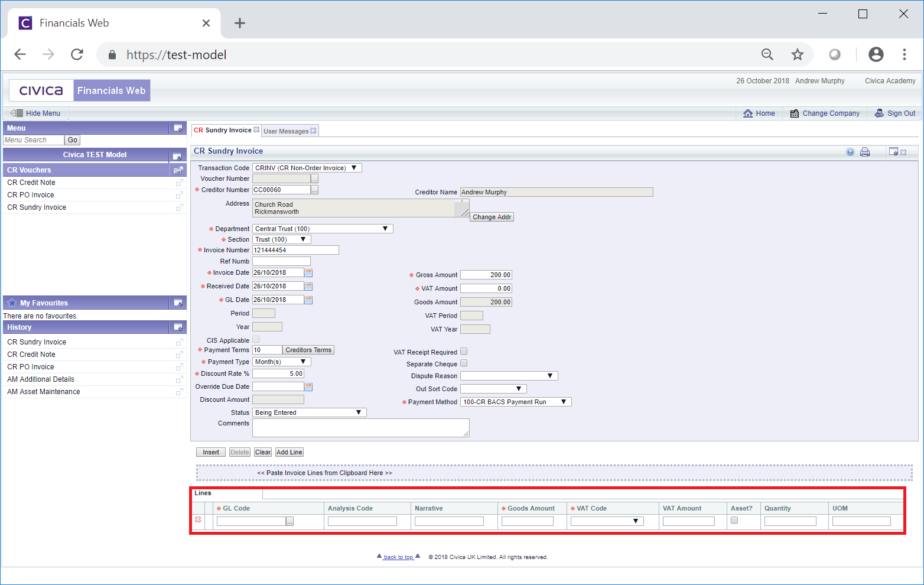Click Paste Invoice Lines from Clipboard area

coord(554,473)
